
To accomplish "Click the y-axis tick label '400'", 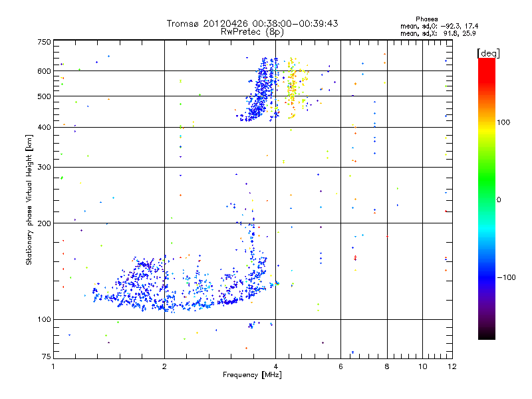I will 44,128.
